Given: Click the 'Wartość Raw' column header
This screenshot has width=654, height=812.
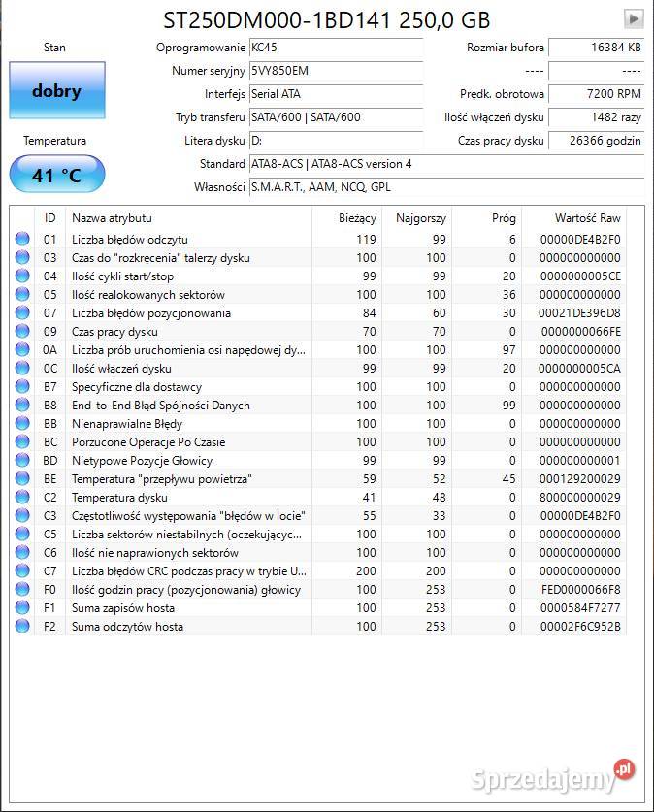Looking at the screenshot, I should pyautogui.click(x=587, y=218).
